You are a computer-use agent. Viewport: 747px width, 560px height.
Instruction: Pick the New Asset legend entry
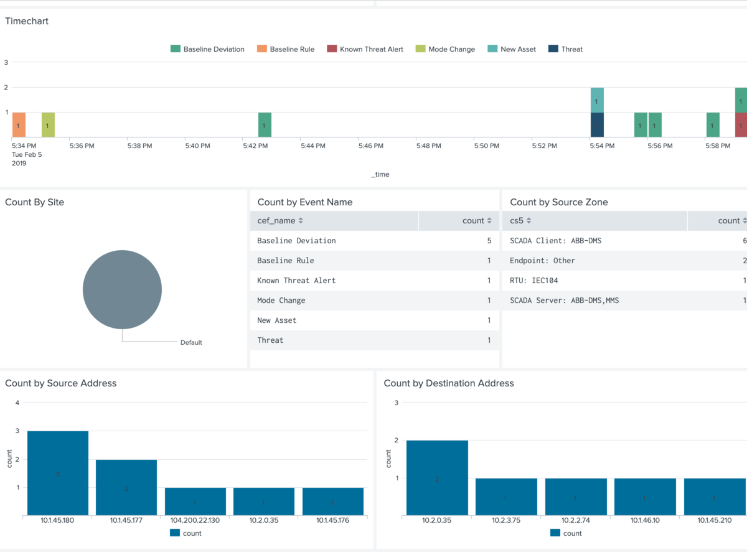coord(517,49)
